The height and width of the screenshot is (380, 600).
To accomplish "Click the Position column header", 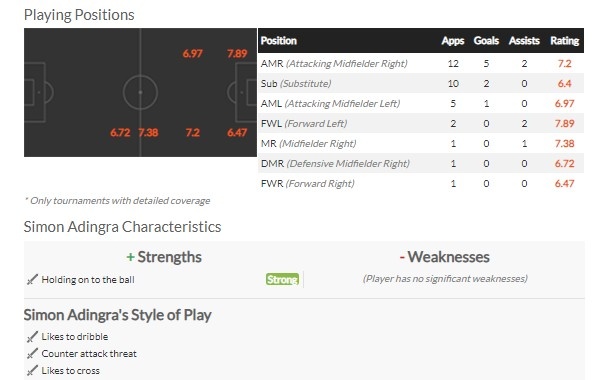I will tap(279, 41).
